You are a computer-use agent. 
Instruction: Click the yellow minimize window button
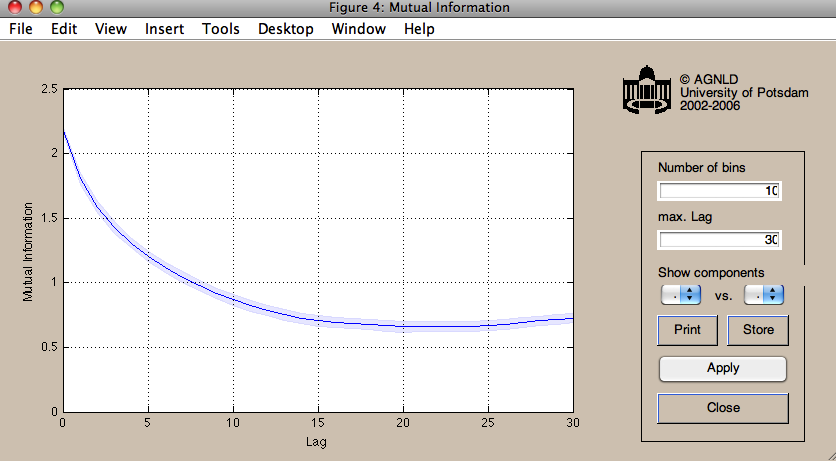36,7
